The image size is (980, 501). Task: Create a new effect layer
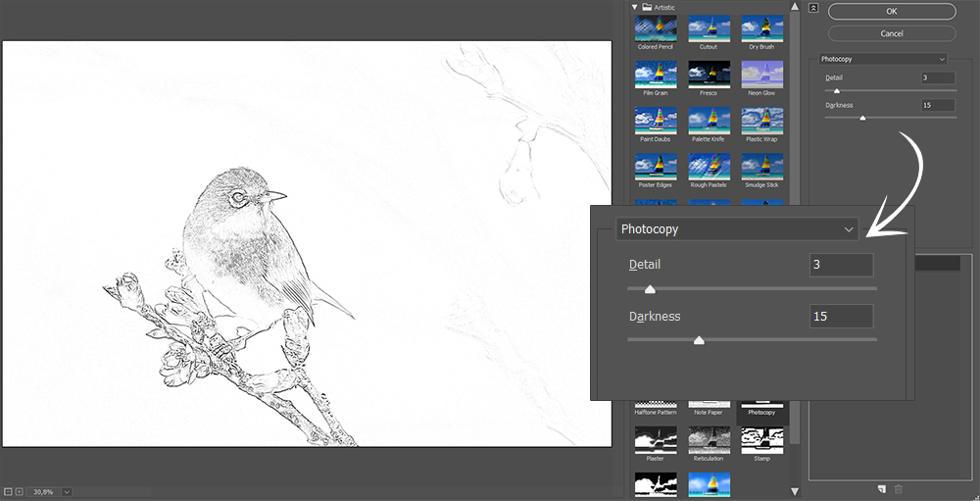click(881, 488)
